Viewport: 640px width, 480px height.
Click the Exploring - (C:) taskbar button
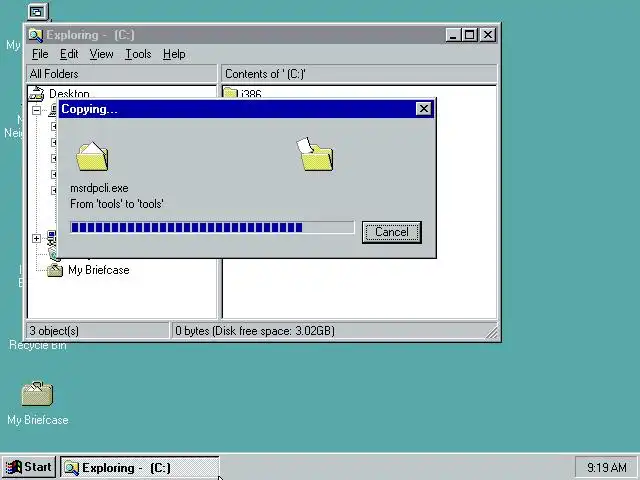tap(140, 467)
